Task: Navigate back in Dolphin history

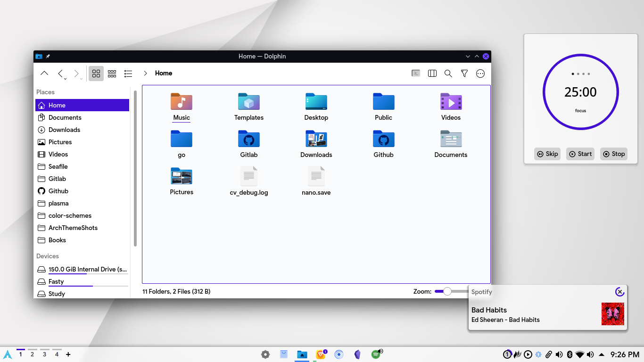Action: point(61,74)
